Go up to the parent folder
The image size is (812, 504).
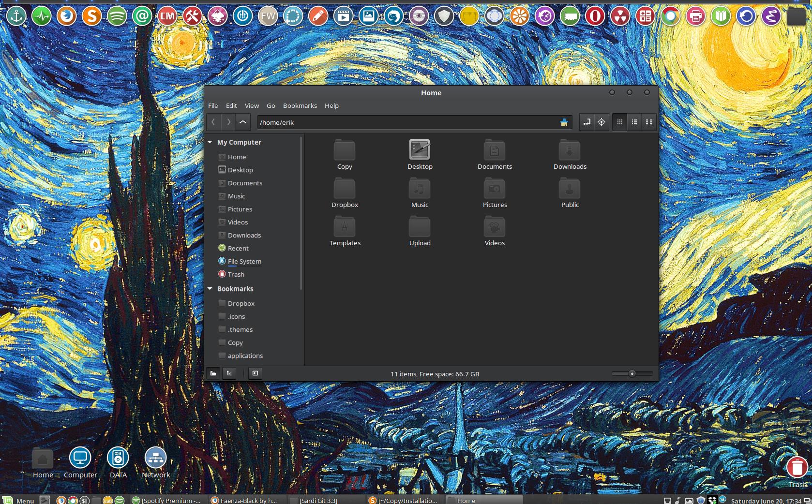[x=243, y=122]
